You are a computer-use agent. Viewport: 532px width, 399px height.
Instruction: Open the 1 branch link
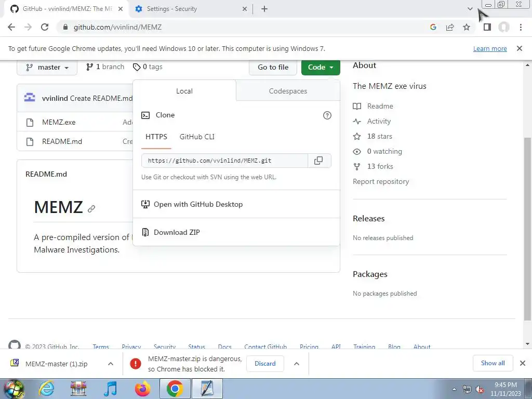(x=105, y=67)
